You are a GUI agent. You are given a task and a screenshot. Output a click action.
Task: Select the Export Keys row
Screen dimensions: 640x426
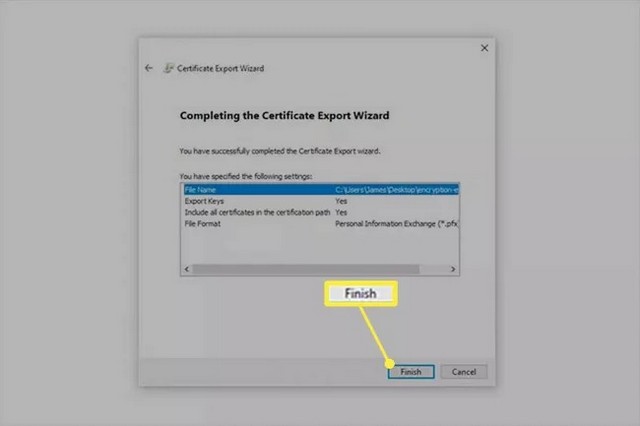click(320, 201)
